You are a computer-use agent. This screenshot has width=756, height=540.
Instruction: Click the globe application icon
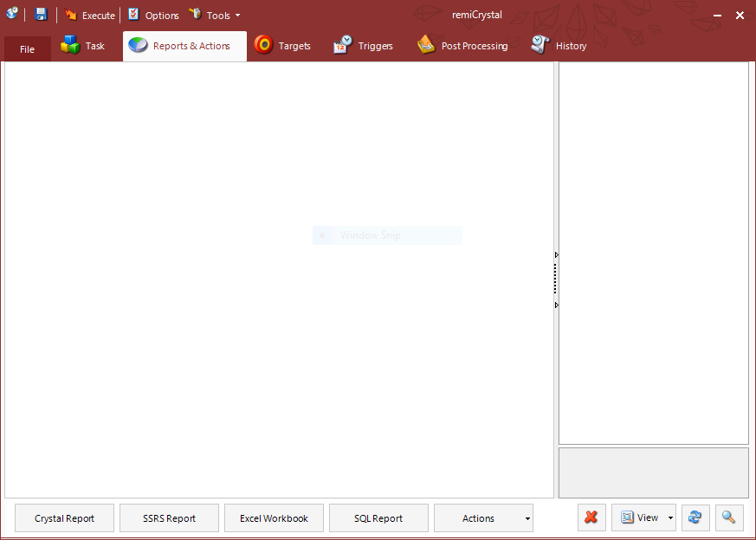coord(12,14)
